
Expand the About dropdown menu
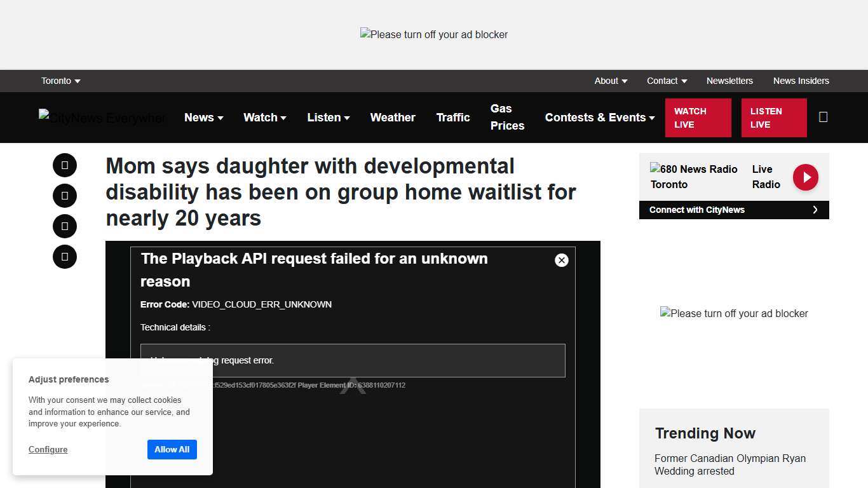[x=611, y=81]
